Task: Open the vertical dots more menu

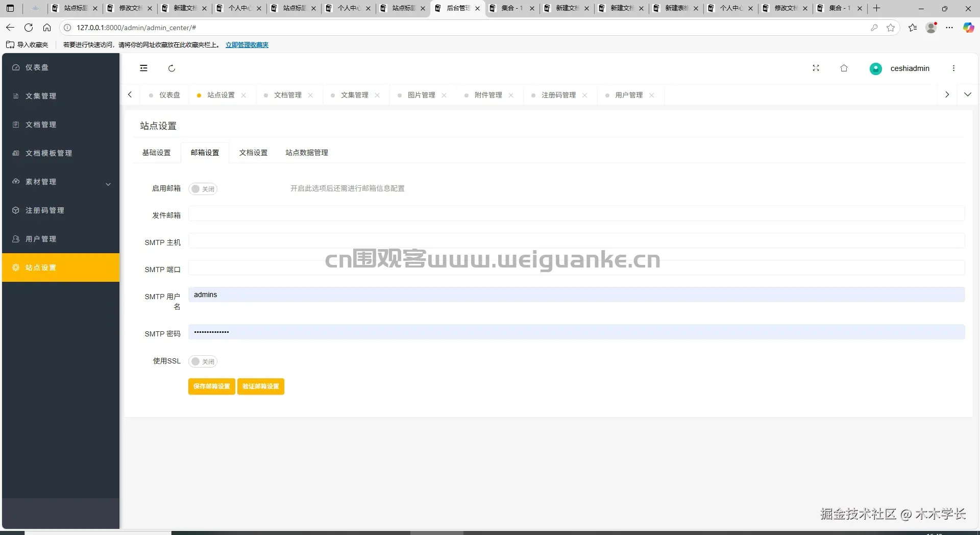Action: pos(953,68)
